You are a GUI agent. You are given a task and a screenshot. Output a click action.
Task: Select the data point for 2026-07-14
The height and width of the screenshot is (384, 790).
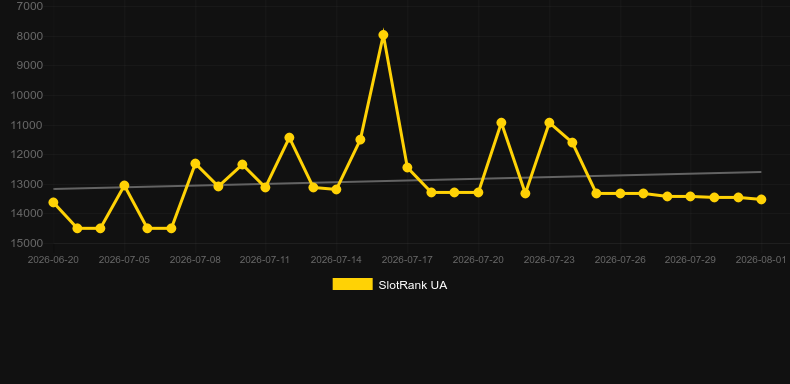(x=336, y=189)
